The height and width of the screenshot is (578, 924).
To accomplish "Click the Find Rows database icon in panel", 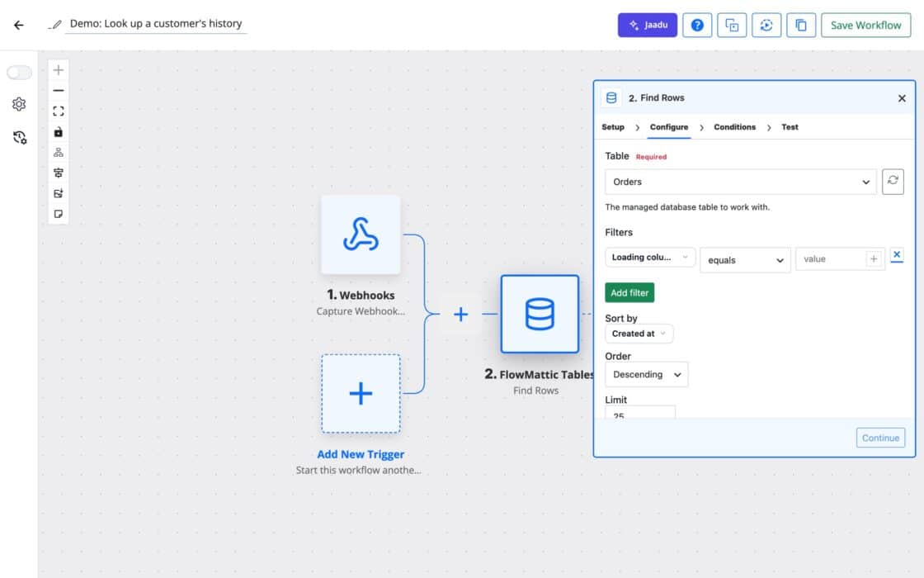I will [611, 98].
